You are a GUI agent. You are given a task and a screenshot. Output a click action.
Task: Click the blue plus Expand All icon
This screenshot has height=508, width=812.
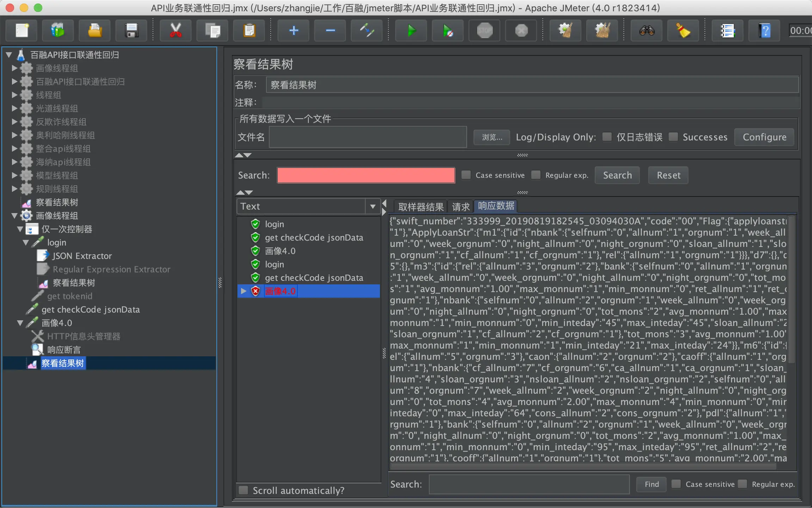pyautogui.click(x=294, y=31)
